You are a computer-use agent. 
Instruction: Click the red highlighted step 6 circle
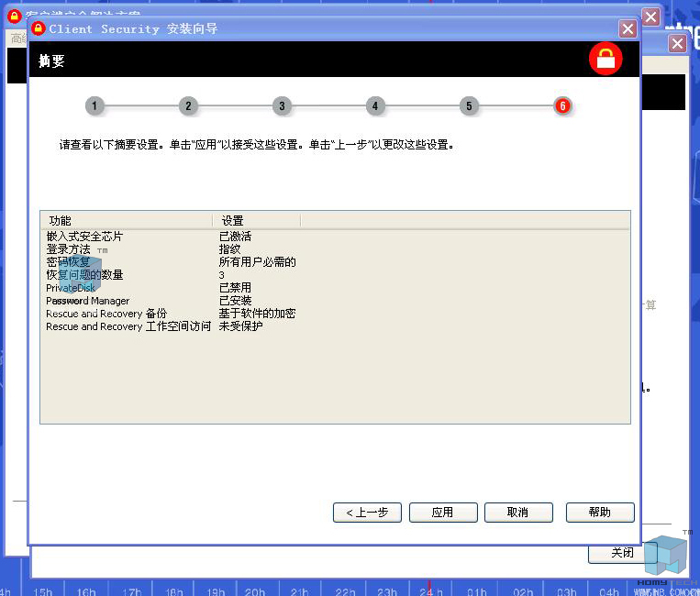(x=562, y=106)
